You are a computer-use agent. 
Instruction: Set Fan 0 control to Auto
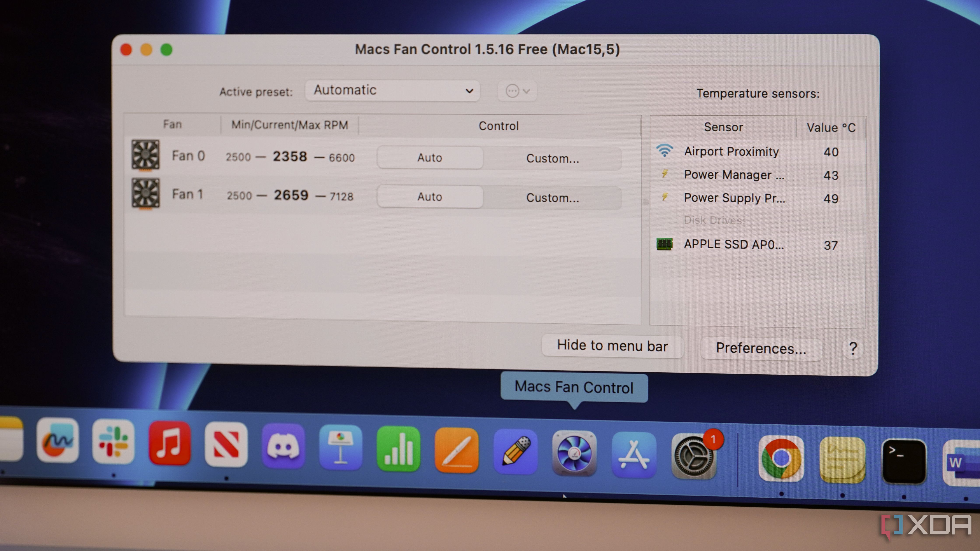coord(430,158)
